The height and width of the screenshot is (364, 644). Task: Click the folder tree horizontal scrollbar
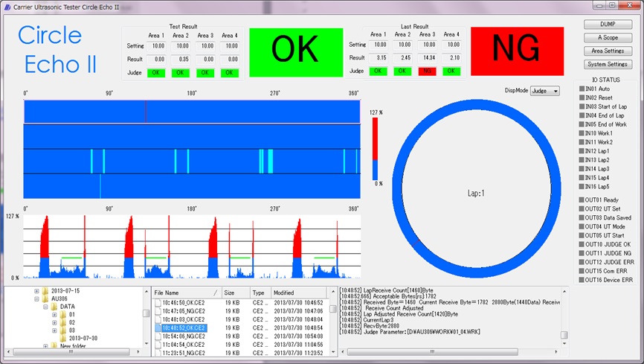pyautogui.click(x=72, y=352)
